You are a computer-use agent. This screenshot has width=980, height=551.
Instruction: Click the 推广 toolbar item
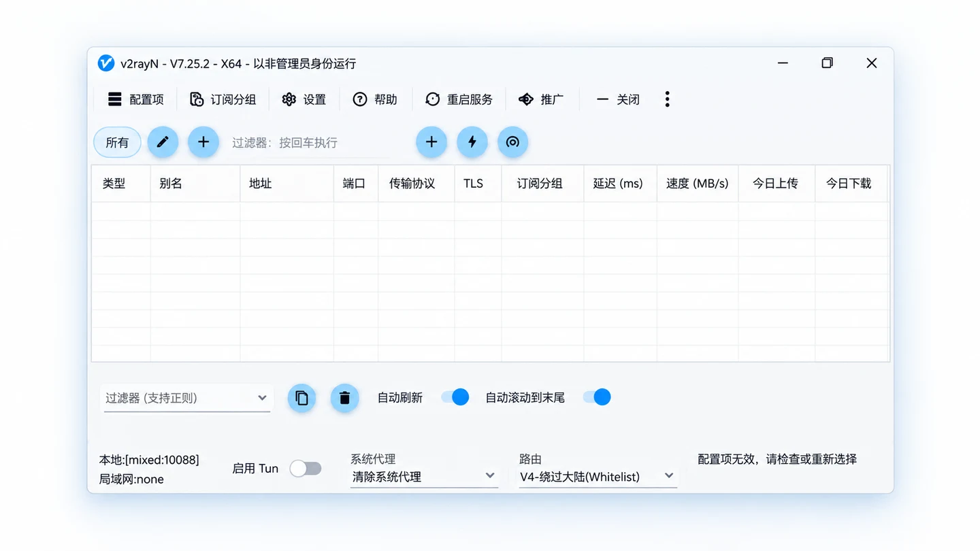coord(541,99)
